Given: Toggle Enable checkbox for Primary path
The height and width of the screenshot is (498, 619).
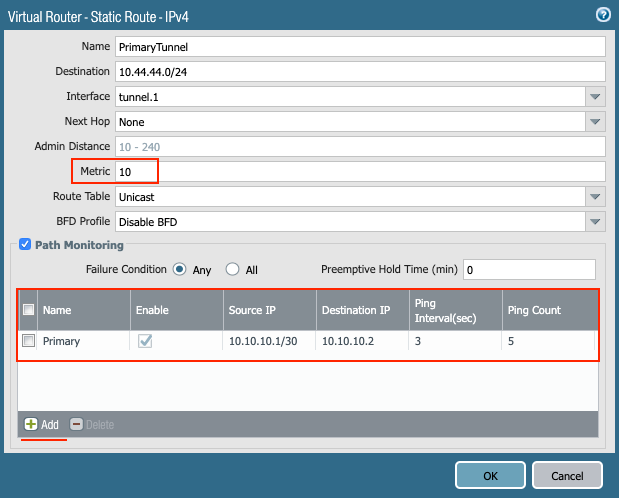Looking at the screenshot, I should pyautogui.click(x=145, y=340).
